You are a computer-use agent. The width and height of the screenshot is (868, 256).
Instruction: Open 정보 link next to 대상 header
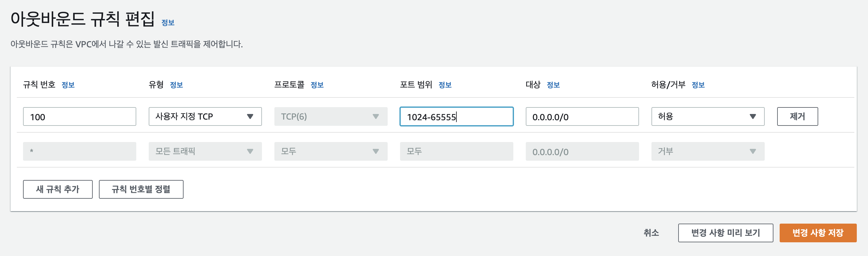pyautogui.click(x=553, y=85)
